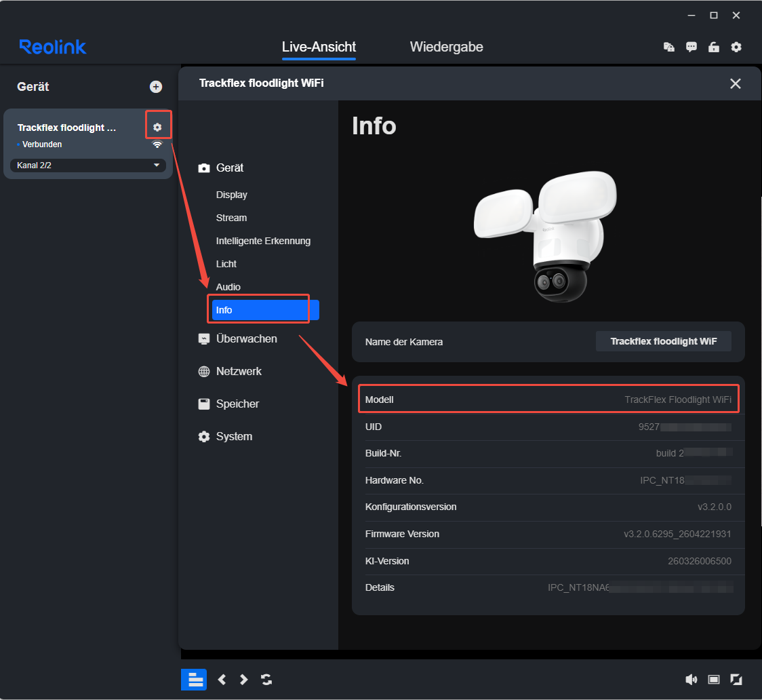Add a new device with plus icon
762x700 pixels.
pos(155,87)
